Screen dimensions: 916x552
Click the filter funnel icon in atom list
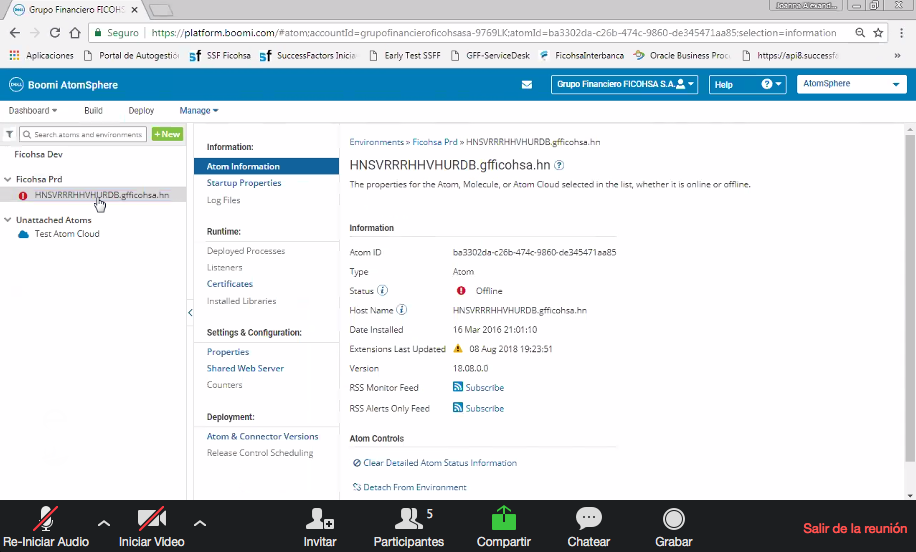point(9,134)
